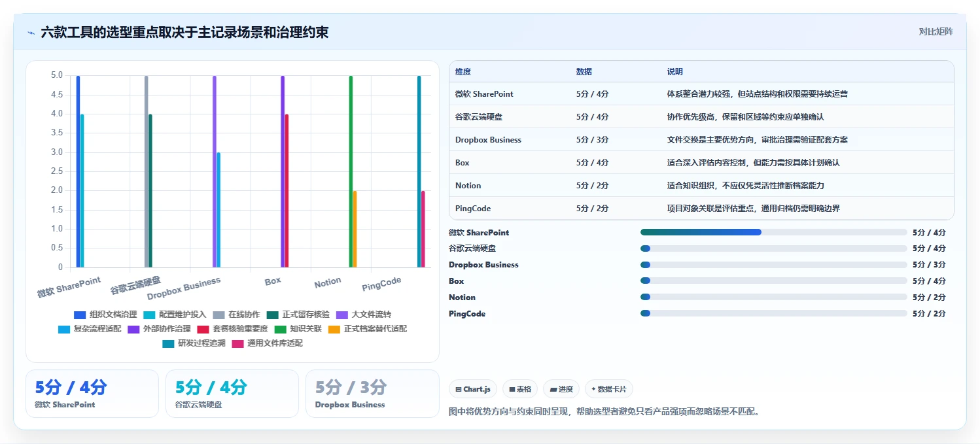The height and width of the screenshot is (444, 980).
Task: Click the orange Notion bar in the chart
Action: 355,229
